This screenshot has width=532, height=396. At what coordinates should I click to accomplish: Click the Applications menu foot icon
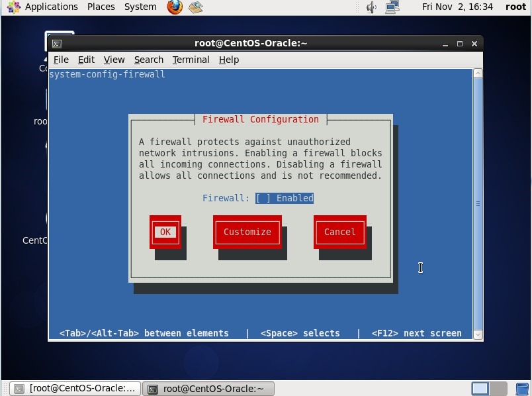coord(13,7)
